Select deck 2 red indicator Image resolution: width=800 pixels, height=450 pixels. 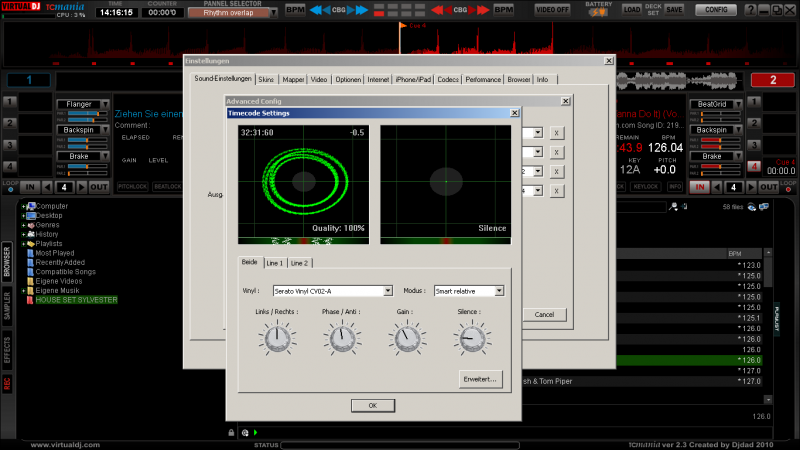tap(772, 80)
